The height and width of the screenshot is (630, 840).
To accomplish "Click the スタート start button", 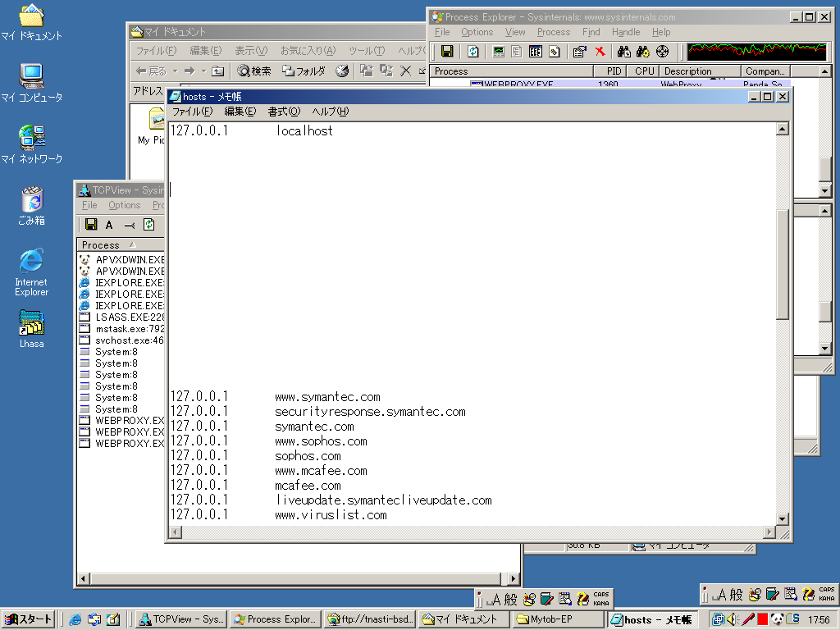I will (x=29, y=619).
